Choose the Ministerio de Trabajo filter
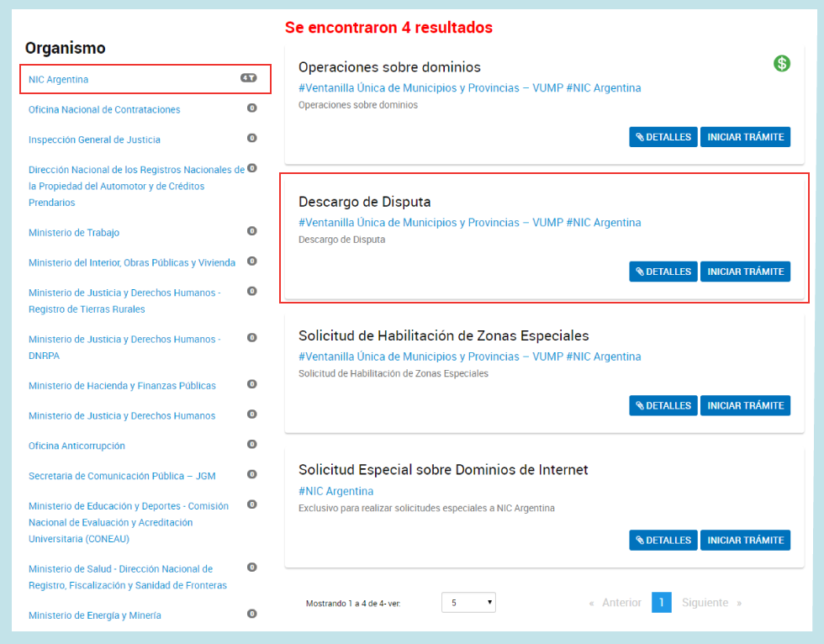Image resolution: width=824 pixels, height=644 pixels. [x=73, y=233]
